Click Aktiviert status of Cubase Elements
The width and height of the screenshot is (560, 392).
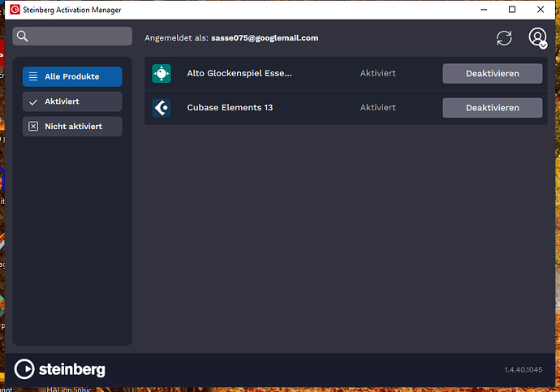[x=378, y=107]
